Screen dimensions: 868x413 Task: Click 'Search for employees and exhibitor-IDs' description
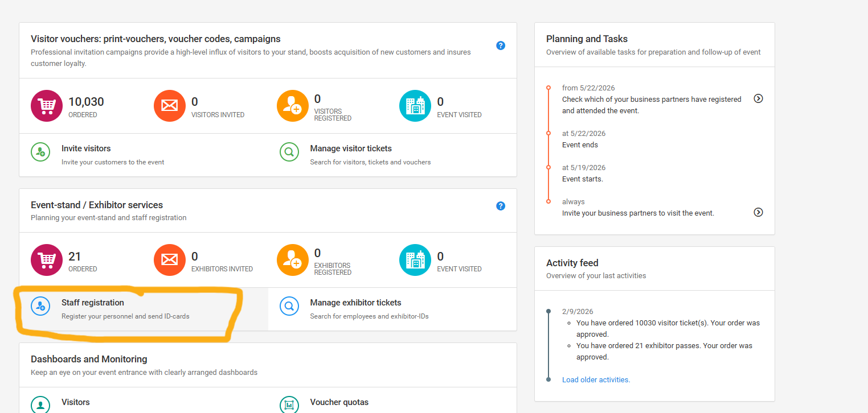(x=369, y=316)
